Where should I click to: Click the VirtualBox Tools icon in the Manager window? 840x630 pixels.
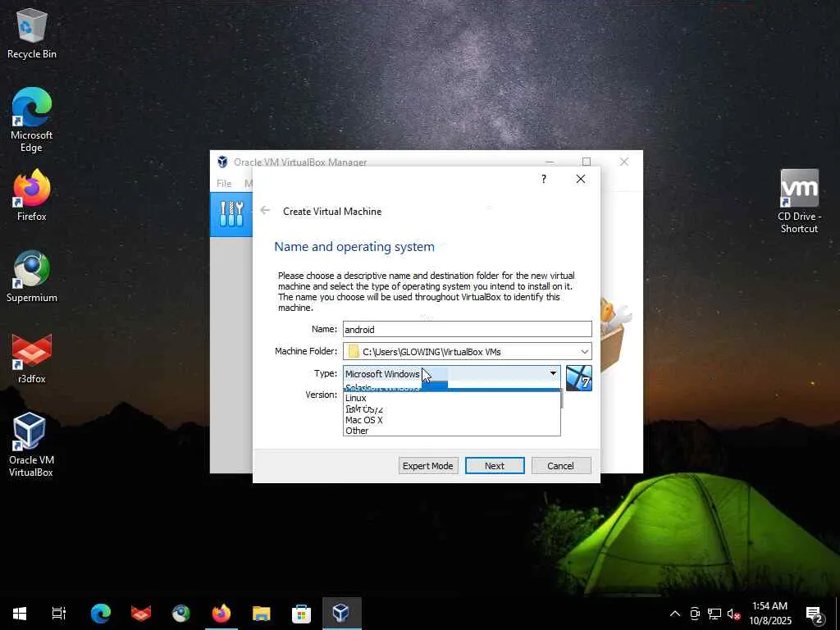[x=231, y=214]
